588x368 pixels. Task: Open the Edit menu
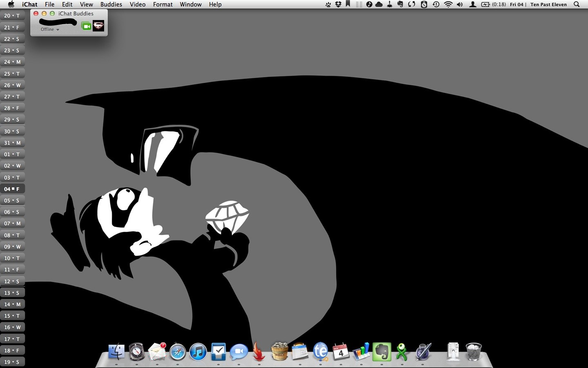pyautogui.click(x=67, y=4)
